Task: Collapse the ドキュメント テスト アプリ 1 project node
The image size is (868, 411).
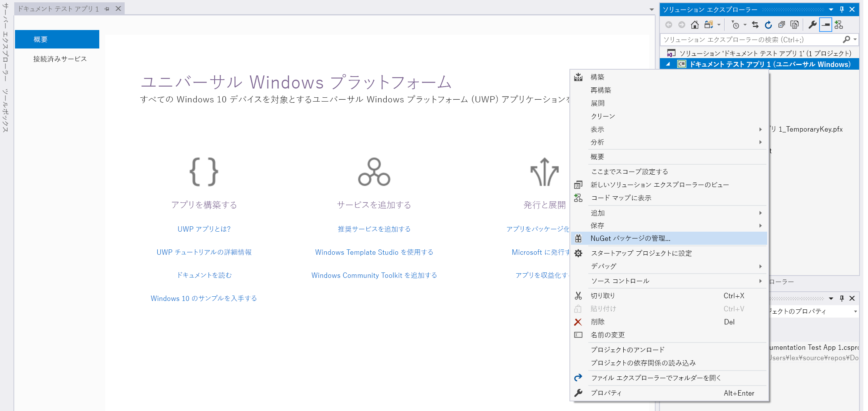Action: [668, 64]
